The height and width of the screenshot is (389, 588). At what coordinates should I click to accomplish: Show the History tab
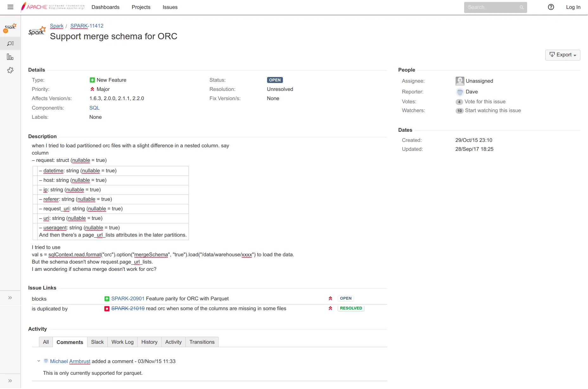coord(149,342)
